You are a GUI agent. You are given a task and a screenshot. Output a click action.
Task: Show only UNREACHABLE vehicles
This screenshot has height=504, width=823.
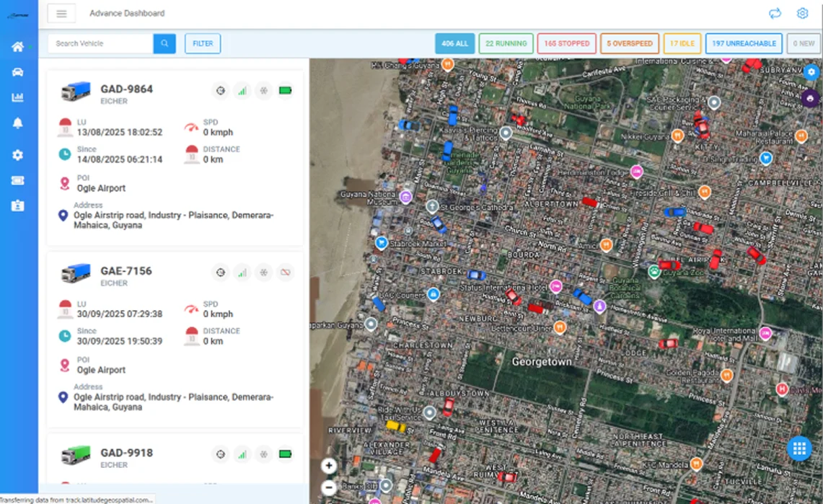pos(744,43)
